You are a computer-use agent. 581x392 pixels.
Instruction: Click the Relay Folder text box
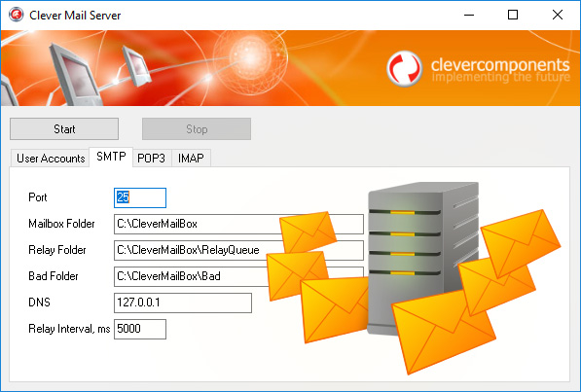[x=238, y=250]
